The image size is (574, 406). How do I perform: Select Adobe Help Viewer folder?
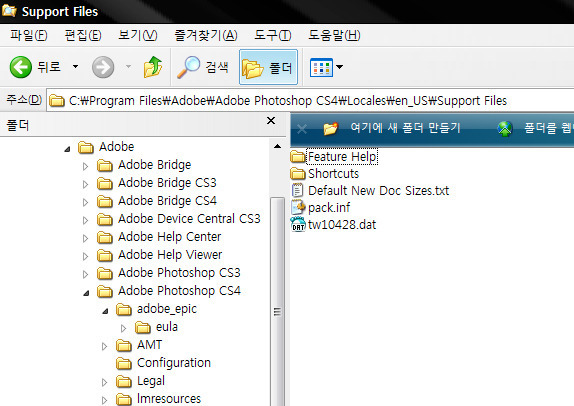[170, 254]
